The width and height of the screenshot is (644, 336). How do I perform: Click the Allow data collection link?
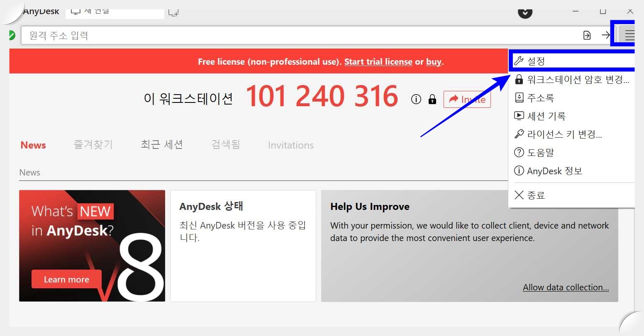[x=566, y=287]
